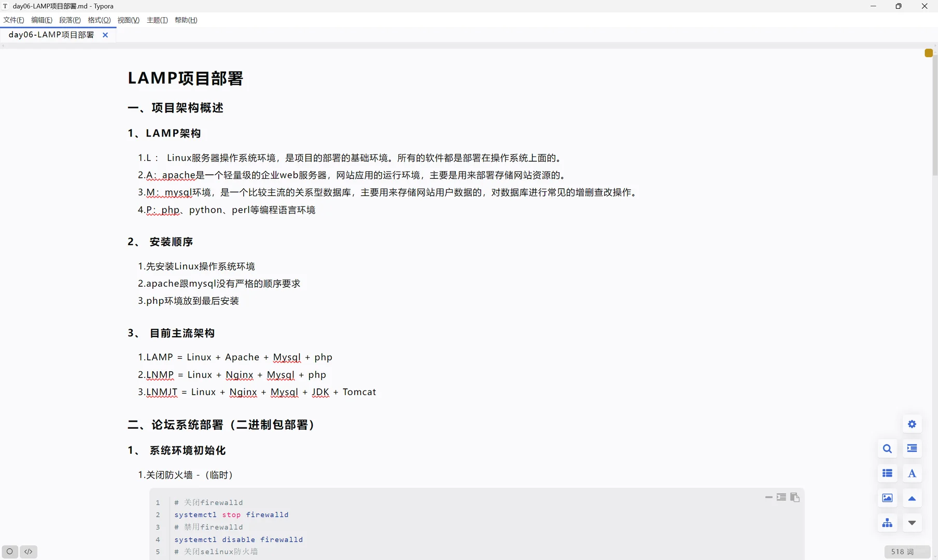Viewport: 938px width, 560px height.
Task: Click the line 2.apache跟mysql没有严格的顺序要求
Action: point(219,284)
